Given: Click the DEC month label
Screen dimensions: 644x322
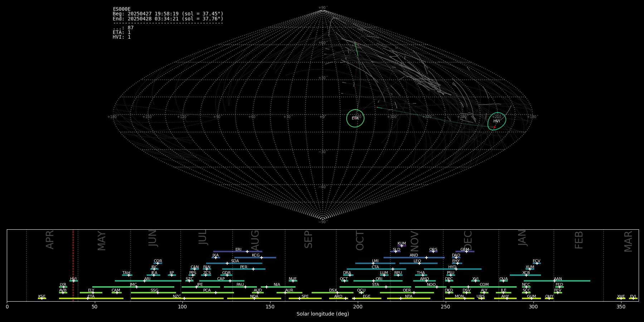Looking at the screenshot, I should pyautogui.click(x=468, y=241).
